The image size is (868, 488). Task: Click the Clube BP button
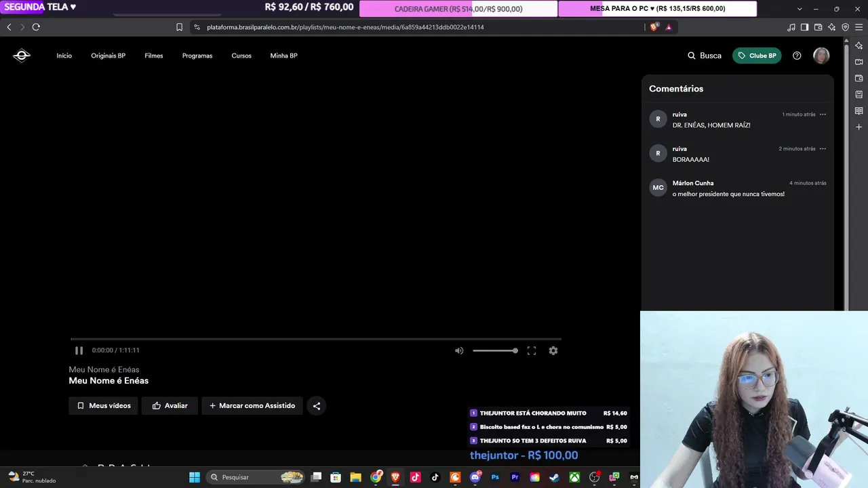pos(757,56)
